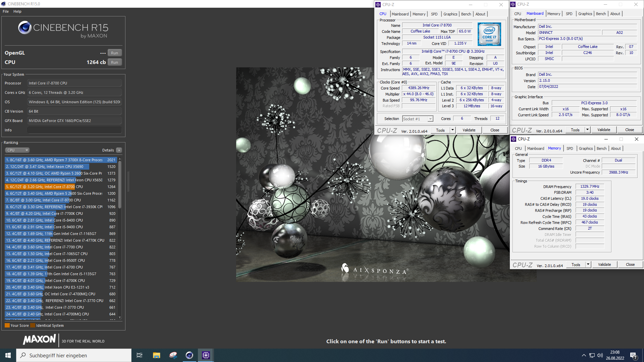Switch to Memory tab in first CPU-Z window
The image size is (644, 362).
point(419,14)
